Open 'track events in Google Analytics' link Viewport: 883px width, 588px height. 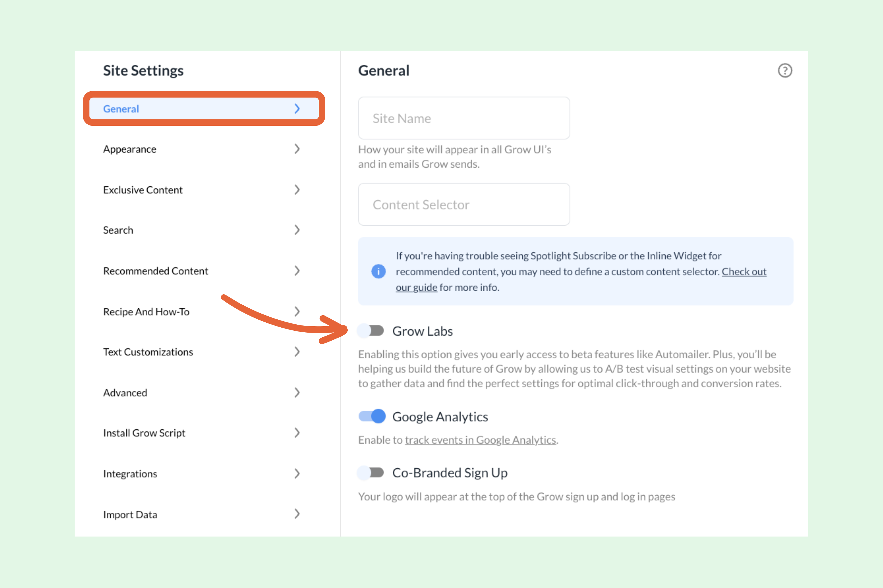tap(480, 440)
